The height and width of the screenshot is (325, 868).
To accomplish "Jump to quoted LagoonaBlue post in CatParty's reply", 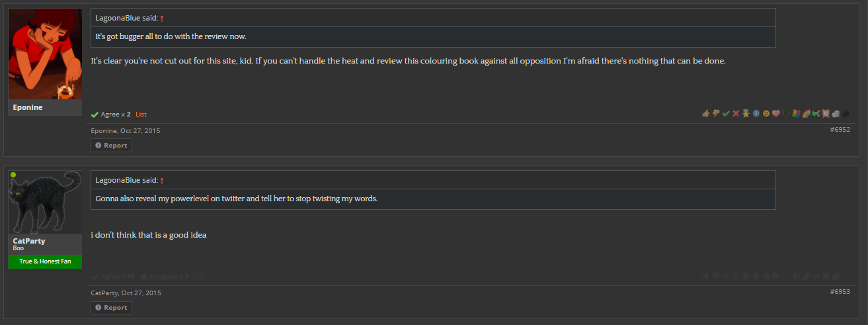I will (162, 180).
